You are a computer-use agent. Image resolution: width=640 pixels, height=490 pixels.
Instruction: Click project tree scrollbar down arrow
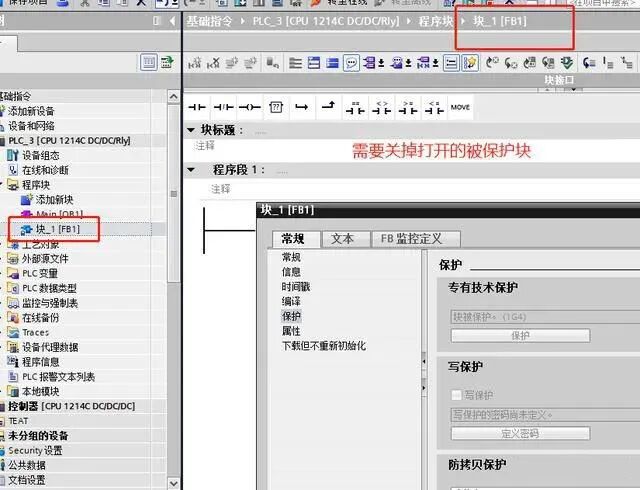(x=173, y=484)
